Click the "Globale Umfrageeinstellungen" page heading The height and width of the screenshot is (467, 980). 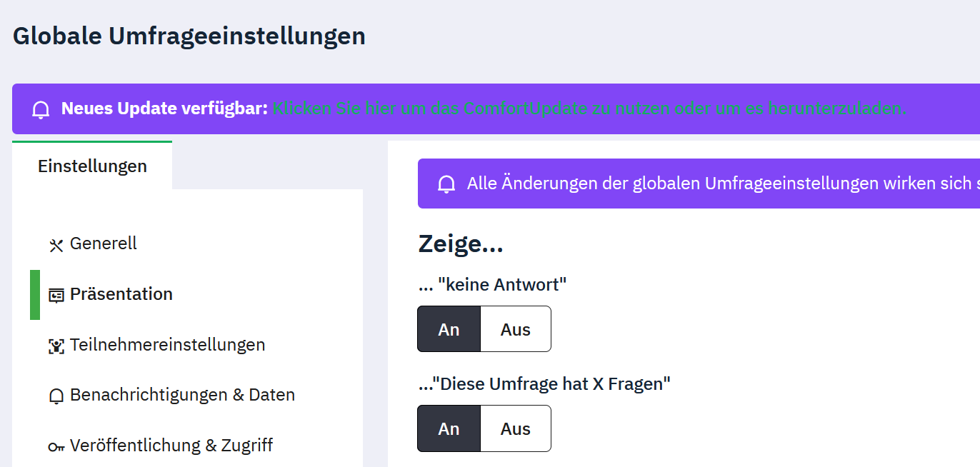point(189,36)
